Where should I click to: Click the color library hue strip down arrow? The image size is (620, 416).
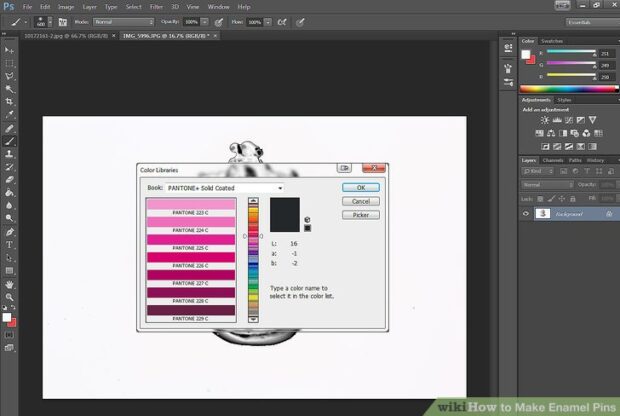pyautogui.click(x=253, y=319)
